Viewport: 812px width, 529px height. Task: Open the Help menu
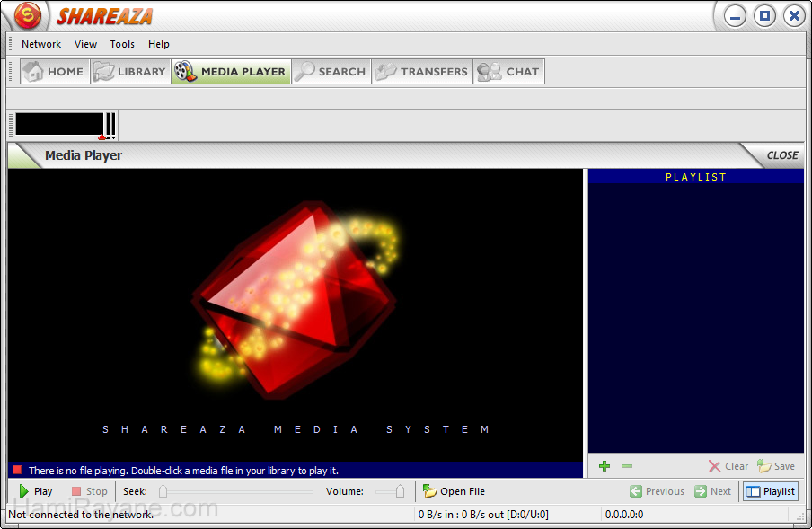[158, 44]
